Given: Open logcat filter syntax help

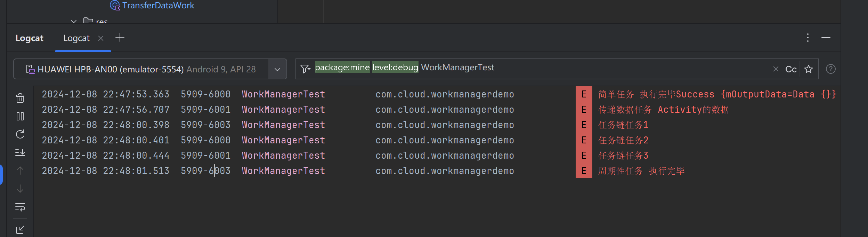Looking at the screenshot, I should (x=830, y=69).
